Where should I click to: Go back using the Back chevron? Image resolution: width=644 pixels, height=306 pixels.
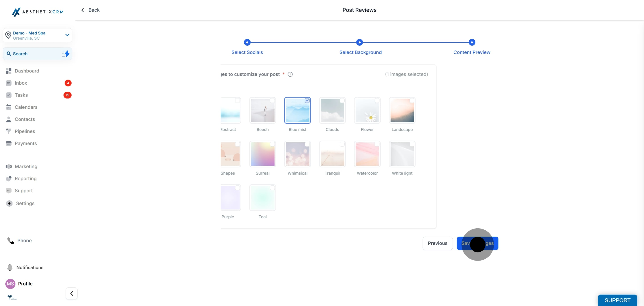click(x=83, y=10)
